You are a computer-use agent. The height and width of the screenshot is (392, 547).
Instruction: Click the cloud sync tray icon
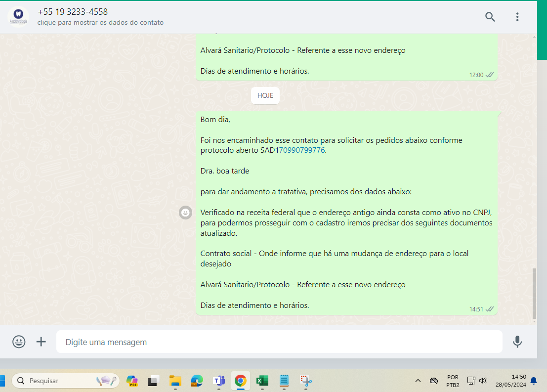click(434, 381)
